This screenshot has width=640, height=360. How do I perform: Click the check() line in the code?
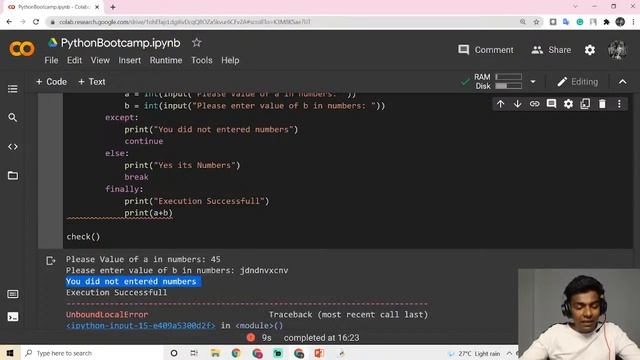pyautogui.click(x=83, y=237)
